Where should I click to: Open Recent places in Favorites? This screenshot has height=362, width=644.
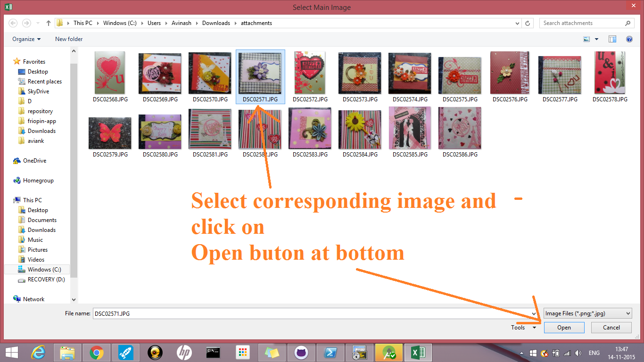pyautogui.click(x=40, y=82)
